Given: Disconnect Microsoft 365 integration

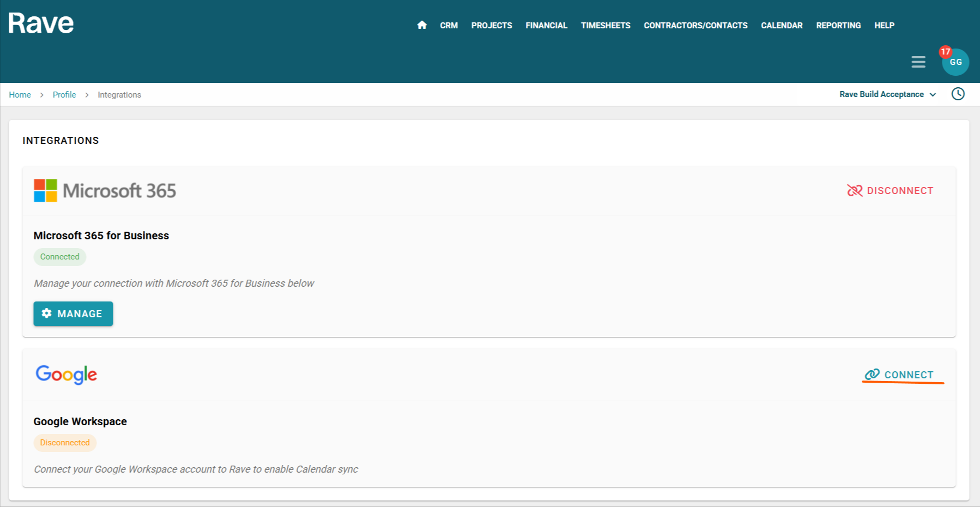Looking at the screenshot, I should (x=890, y=191).
